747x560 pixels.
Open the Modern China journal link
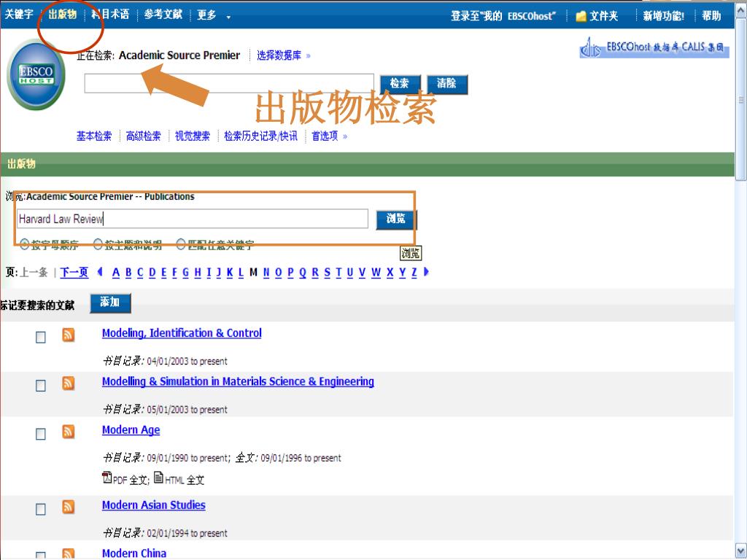(134, 553)
